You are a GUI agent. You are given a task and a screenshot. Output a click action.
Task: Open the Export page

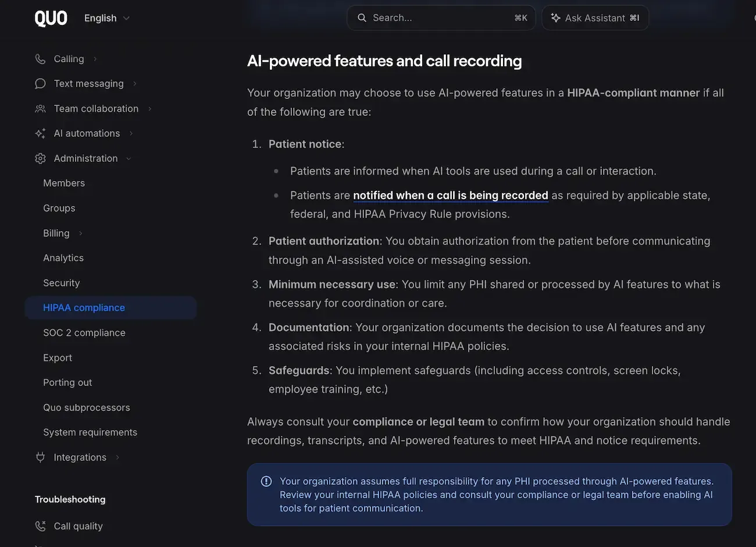pos(58,358)
